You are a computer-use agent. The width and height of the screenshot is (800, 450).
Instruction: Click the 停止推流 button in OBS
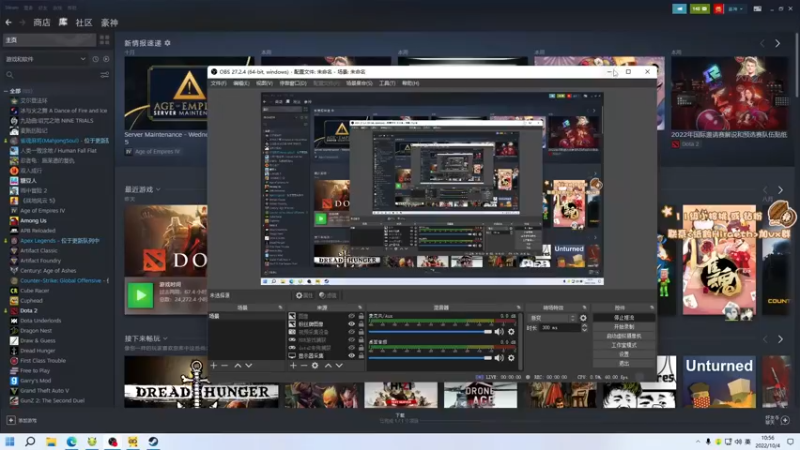click(x=623, y=317)
